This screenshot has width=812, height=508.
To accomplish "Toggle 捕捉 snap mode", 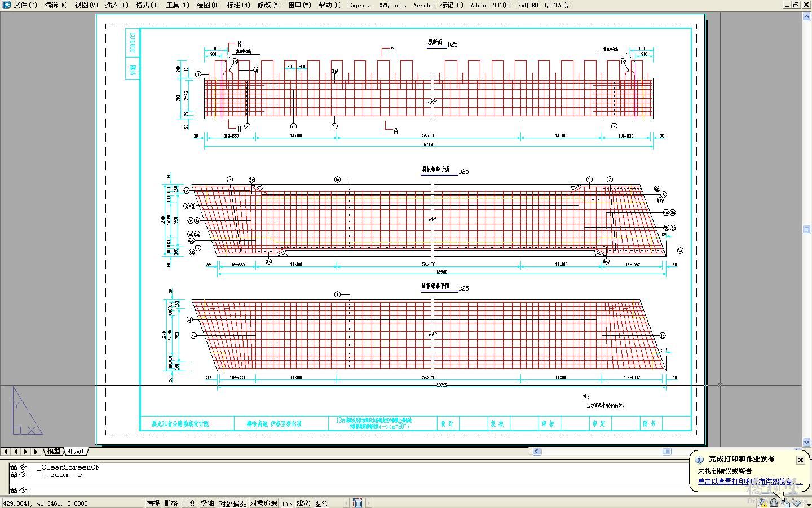I will [153, 503].
